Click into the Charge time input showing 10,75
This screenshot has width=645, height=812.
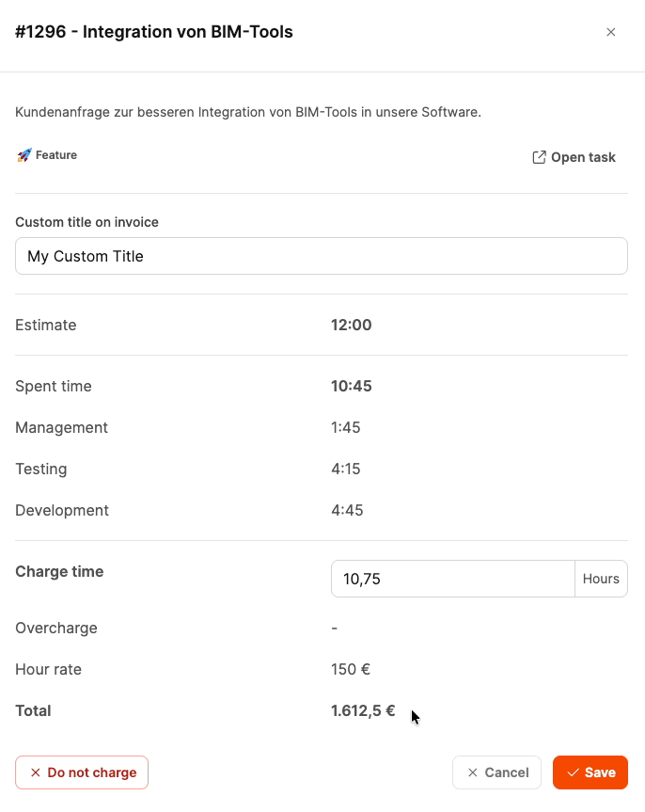click(452, 579)
